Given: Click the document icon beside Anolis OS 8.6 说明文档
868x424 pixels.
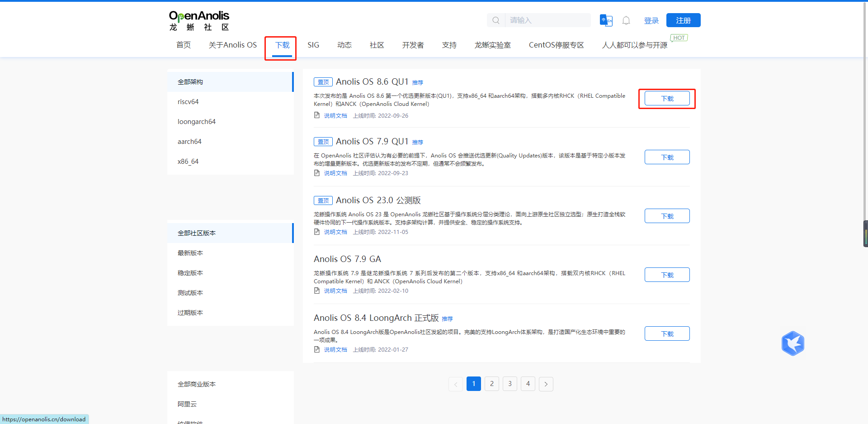Looking at the screenshot, I should click(317, 115).
